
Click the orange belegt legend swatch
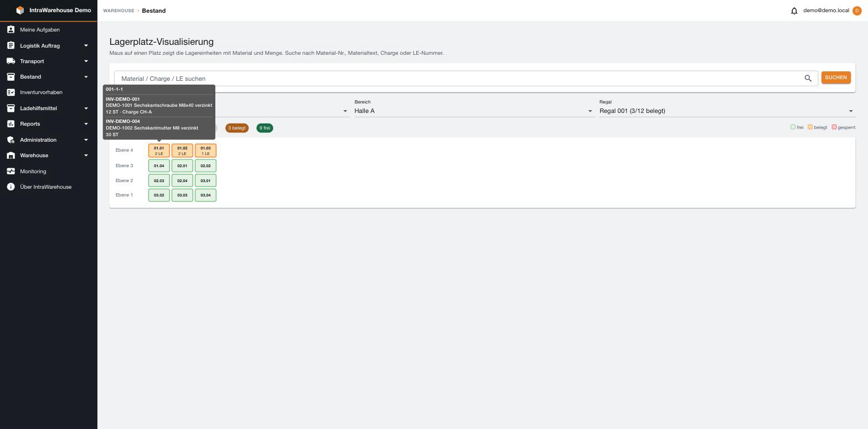[x=810, y=127]
